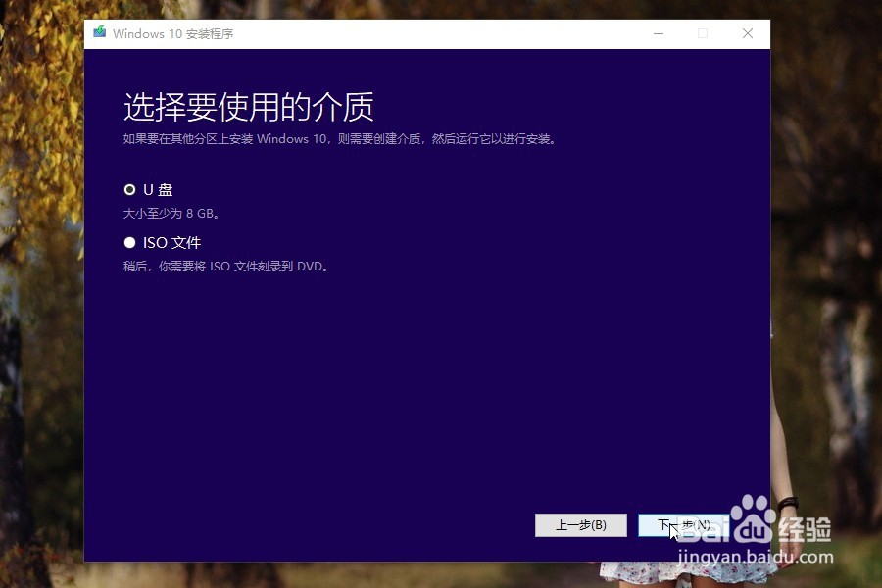Close the Windows 10 安装程序 window

[748, 33]
